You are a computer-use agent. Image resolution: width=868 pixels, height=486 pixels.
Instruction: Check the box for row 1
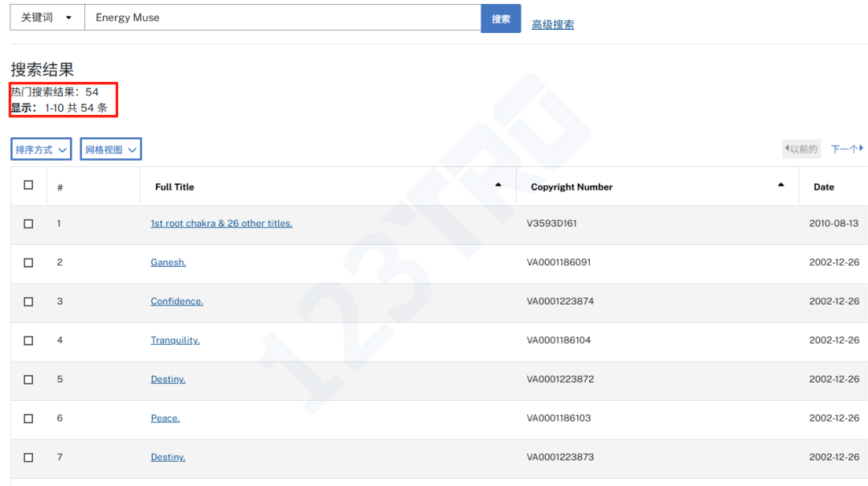tap(28, 223)
